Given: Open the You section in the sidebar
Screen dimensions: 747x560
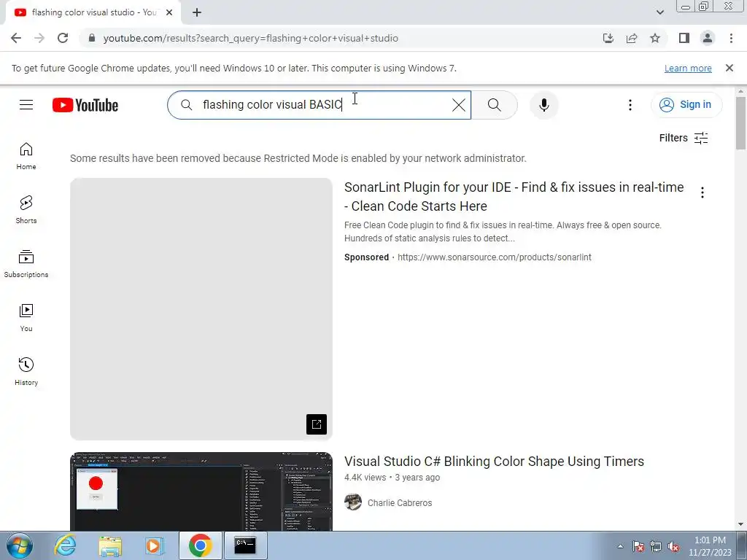Looking at the screenshot, I should tap(26, 318).
